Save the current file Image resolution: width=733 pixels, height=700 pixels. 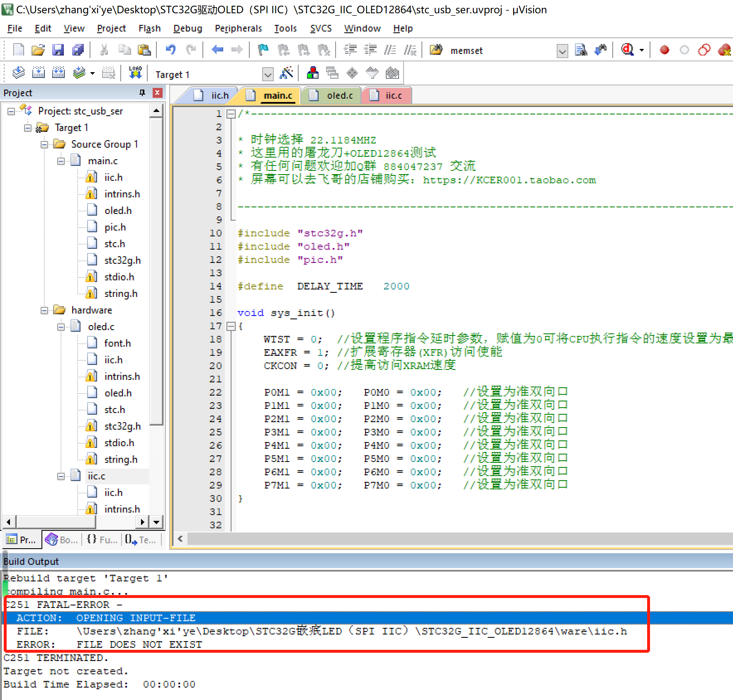[58, 50]
